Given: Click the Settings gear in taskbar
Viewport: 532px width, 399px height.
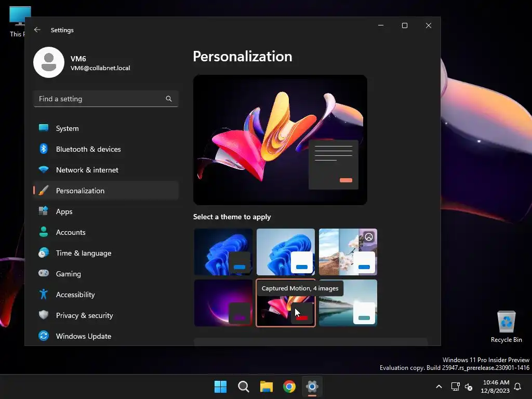Looking at the screenshot, I should click(x=312, y=387).
